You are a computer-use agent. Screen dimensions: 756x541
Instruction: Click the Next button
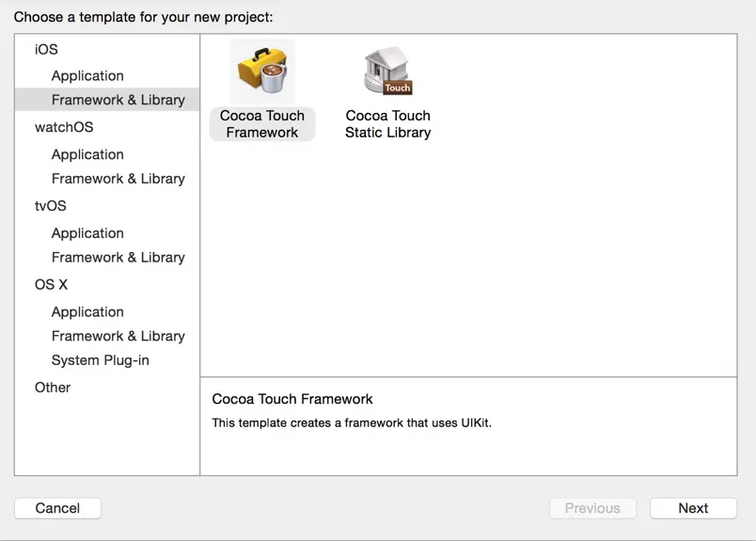coord(693,508)
